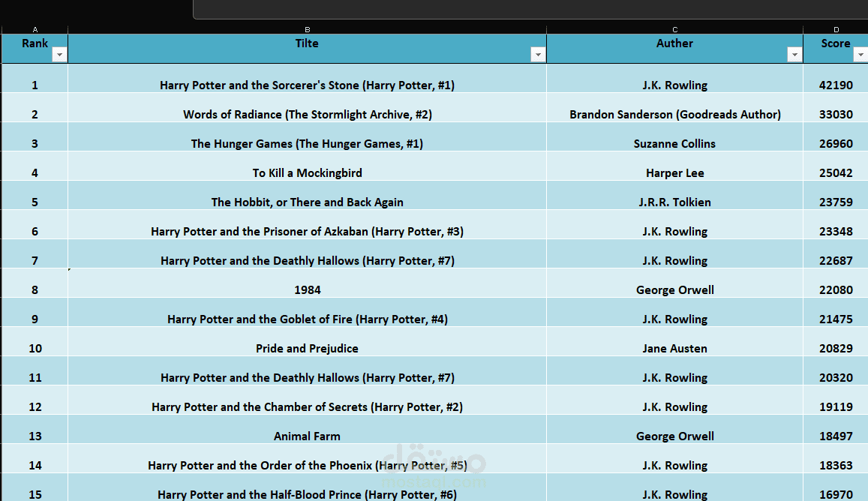
Task: Select the score cell 23759
Action: 836,196
